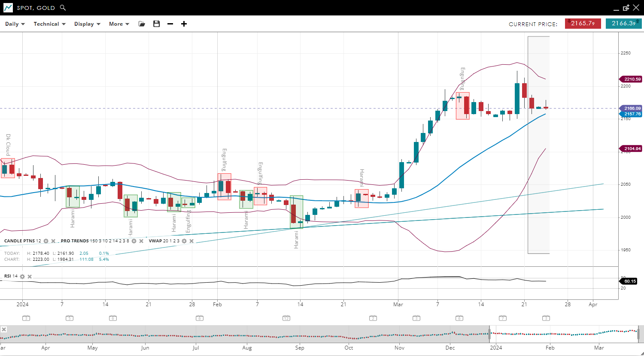Close the bottom navigator overview panel
This screenshot has width=644, height=356.
pos(4,329)
